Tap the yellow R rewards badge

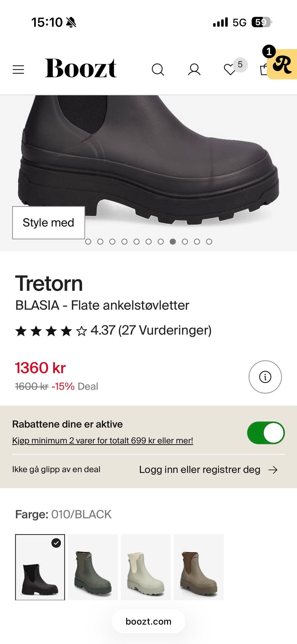click(x=282, y=64)
